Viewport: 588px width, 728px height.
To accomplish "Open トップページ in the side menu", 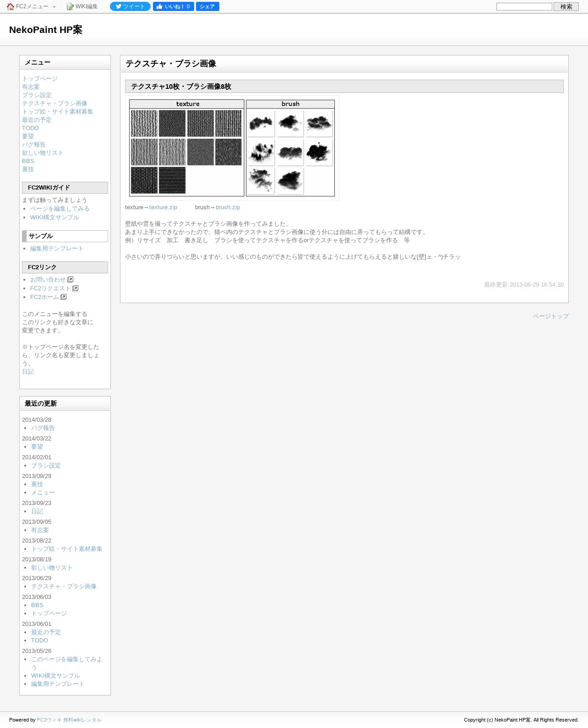I will pos(40,79).
